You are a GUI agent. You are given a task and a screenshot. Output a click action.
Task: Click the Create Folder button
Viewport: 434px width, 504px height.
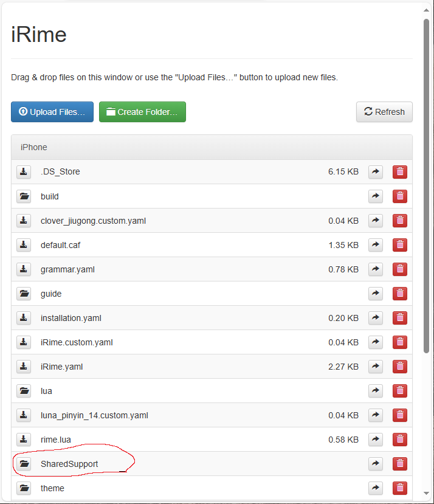142,112
